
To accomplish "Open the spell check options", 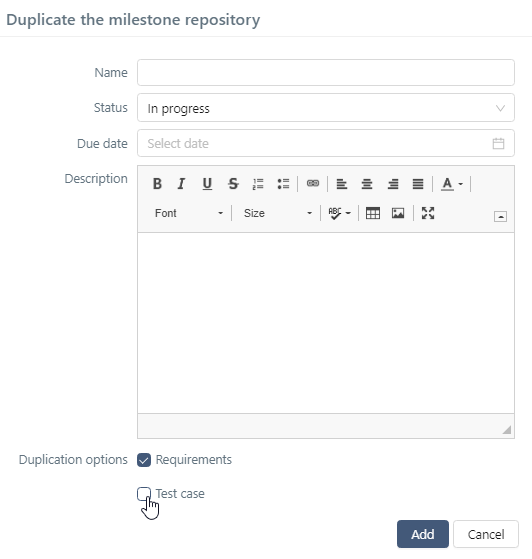I will [x=339, y=213].
